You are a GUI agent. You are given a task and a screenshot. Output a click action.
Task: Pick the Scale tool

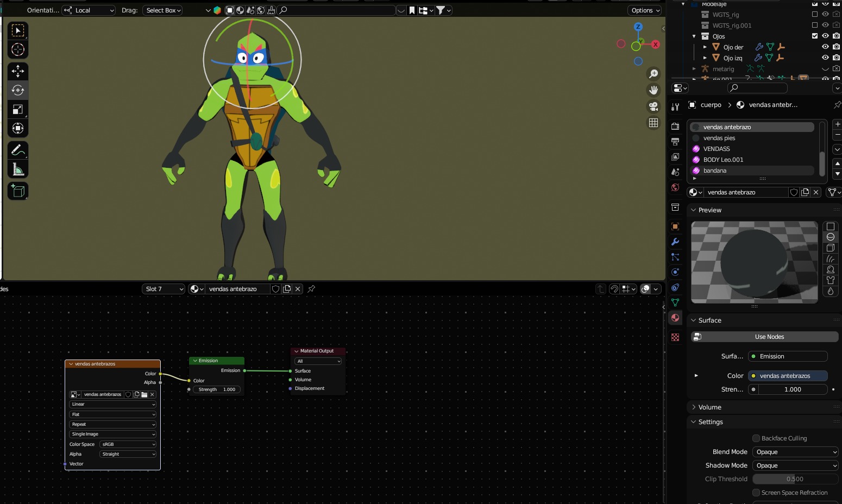pyautogui.click(x=18, y=109)
